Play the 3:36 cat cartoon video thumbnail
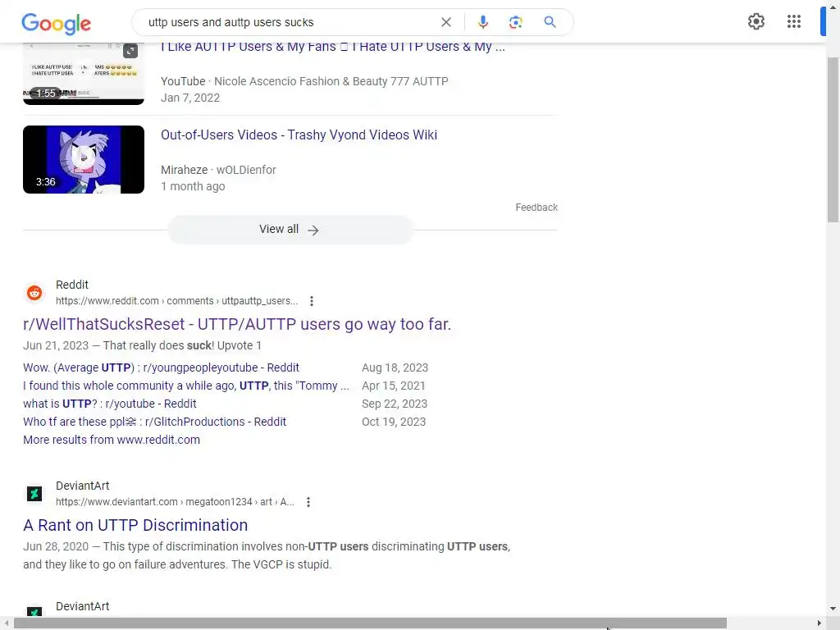The height and width of the screenshot is (630, 840). click(84, 160)
